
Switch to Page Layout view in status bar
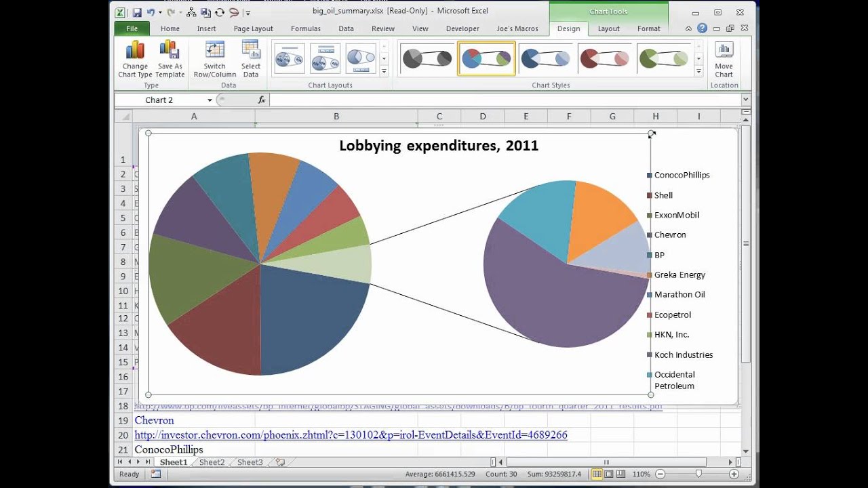610,474
